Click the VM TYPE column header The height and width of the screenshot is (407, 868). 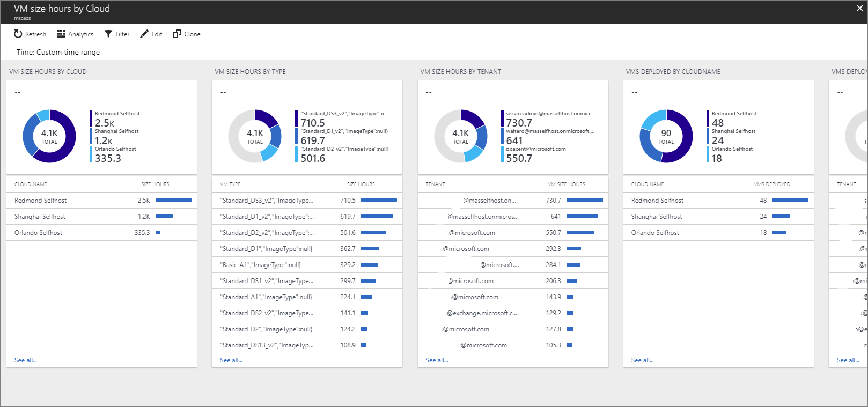[x=230, y=184]
